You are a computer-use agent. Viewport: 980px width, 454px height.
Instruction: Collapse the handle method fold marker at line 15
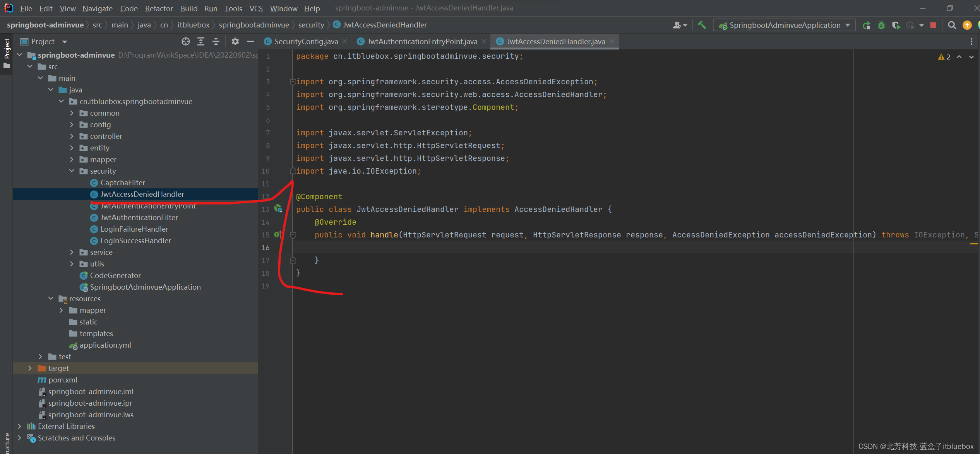click(293, 235)
